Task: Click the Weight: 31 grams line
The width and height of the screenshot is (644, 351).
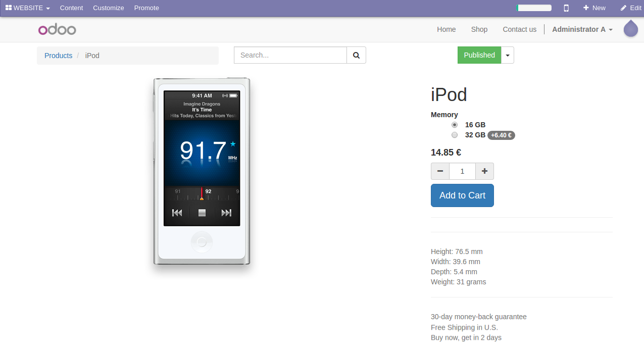Action: click(459, 282)
